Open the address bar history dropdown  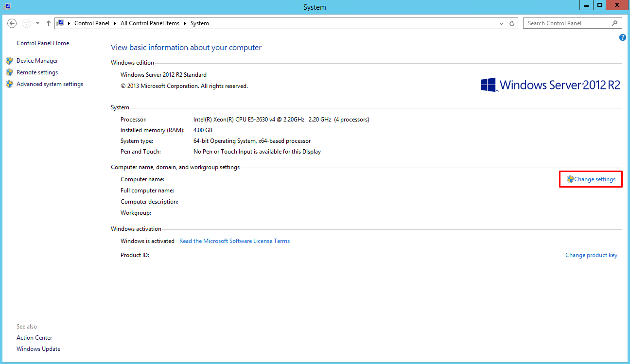tap(502, 23)
